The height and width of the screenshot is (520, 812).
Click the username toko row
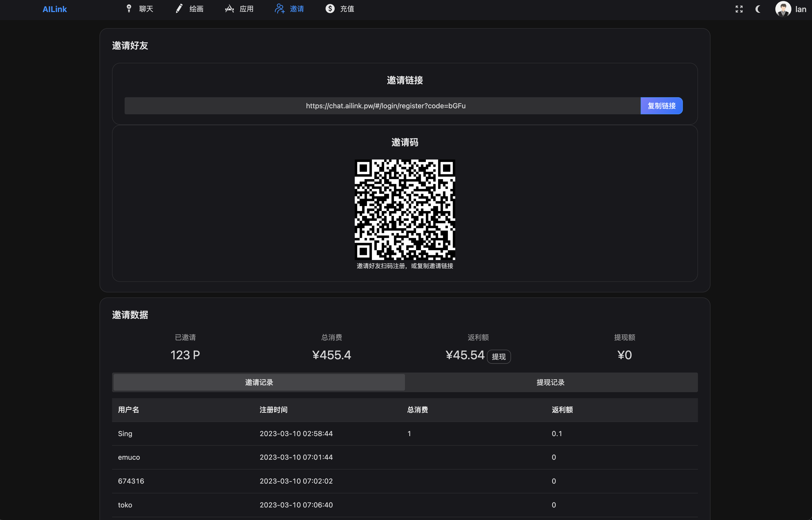(x=405, y=505)
